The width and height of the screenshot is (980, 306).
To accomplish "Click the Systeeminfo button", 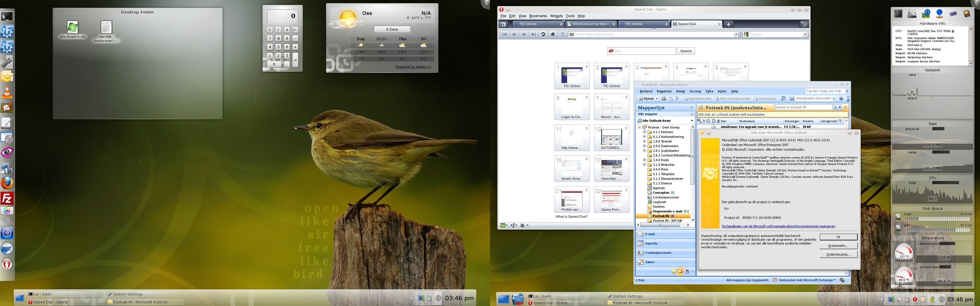I will click(838, 246).
